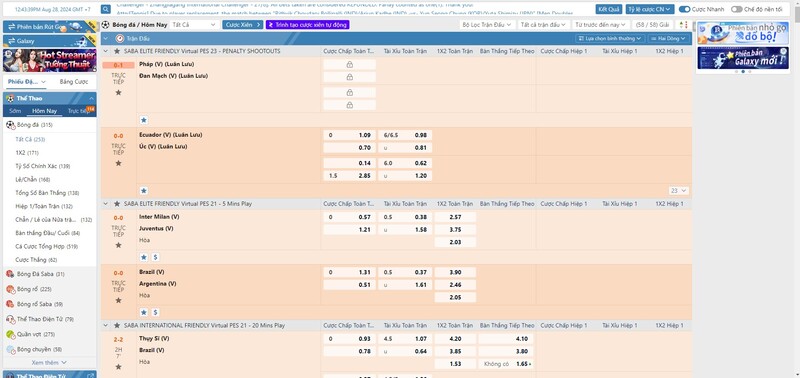
Task: Collapse the Trận Đấu section chevron
Action: click(106, 38)
